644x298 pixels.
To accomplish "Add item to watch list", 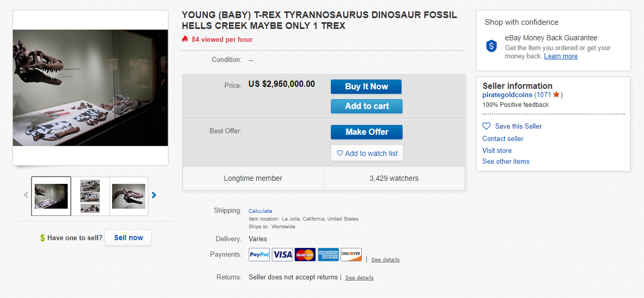I will coord(367,153).
